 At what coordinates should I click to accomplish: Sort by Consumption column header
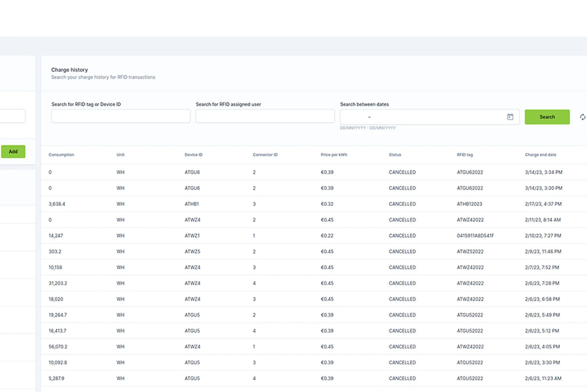point(61,155)
